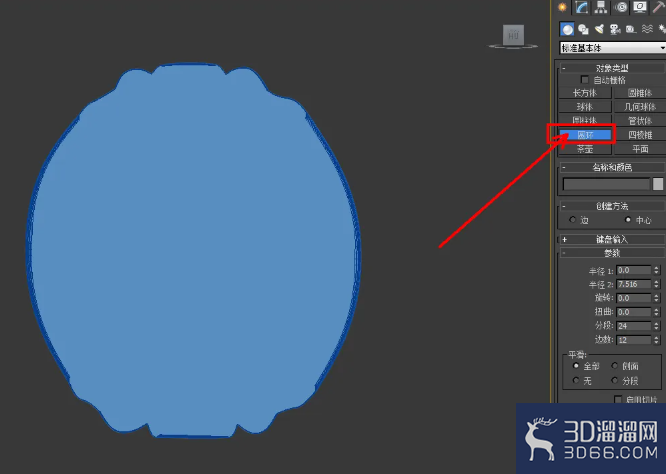Select the Systems category icon
This screenshot has height=474, width=666.
662,29
